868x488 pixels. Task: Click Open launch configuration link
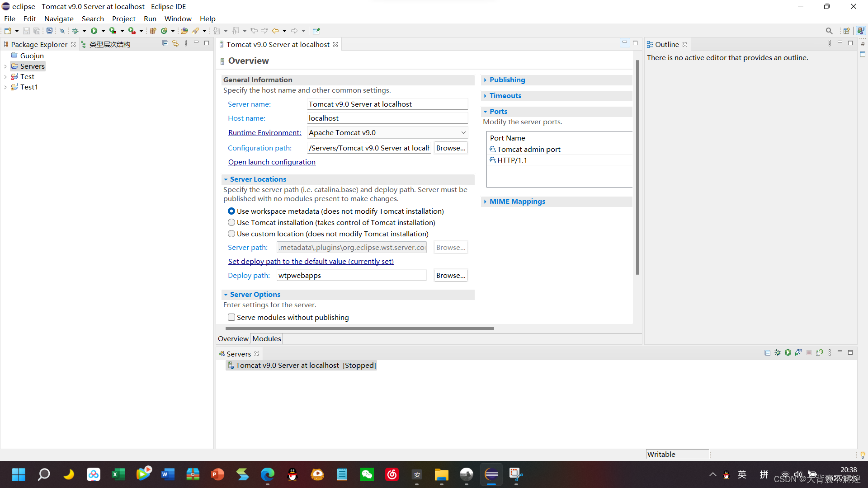point(272,162)
